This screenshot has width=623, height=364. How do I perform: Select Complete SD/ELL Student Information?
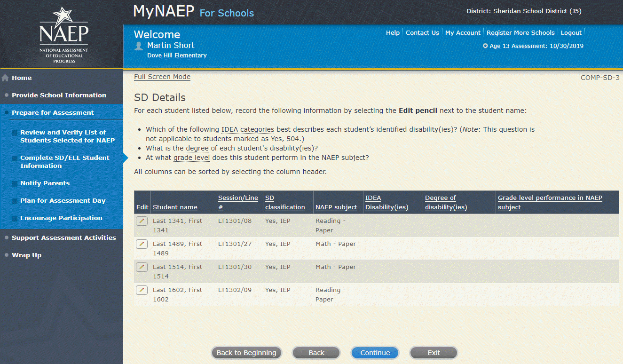pos(64,162)
